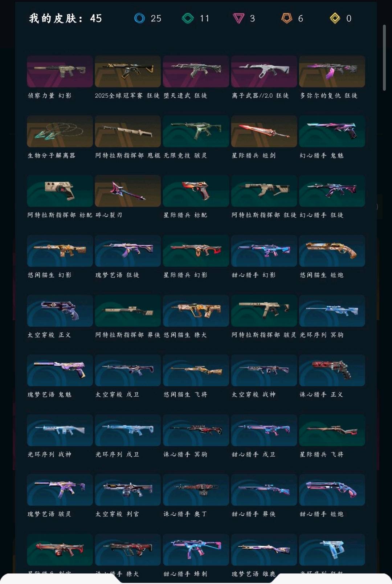Click the 生物分子解离器 melee skin
This screenshot has width=392, height=584.
(x=60, y=131)
